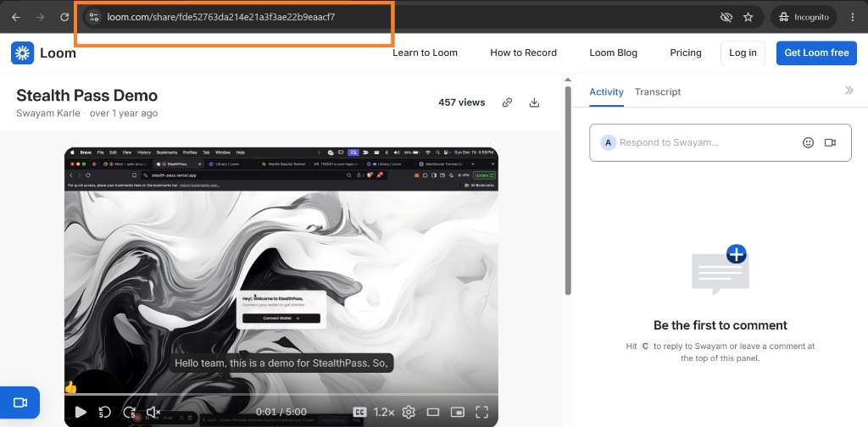Open the Learn to Loom menu
This screenshot has height=427, width=868.
pyautogui.click(x=426, y=53)
